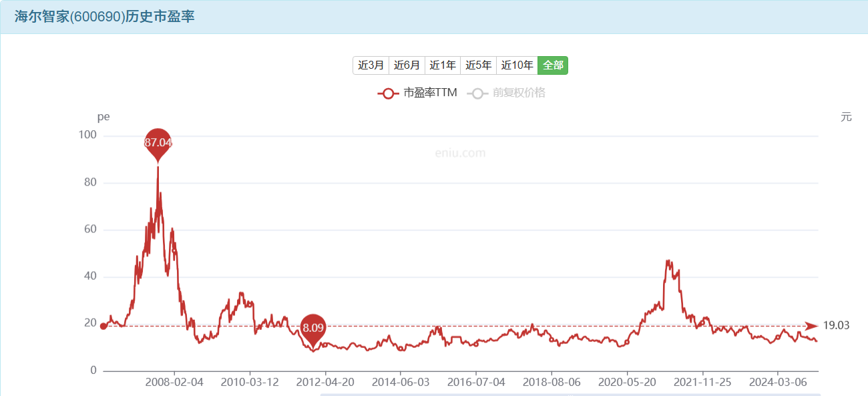Click the 2018-08-06 axis date label
The height and width of the screenshot is (396, 868).
click(552, 383)
